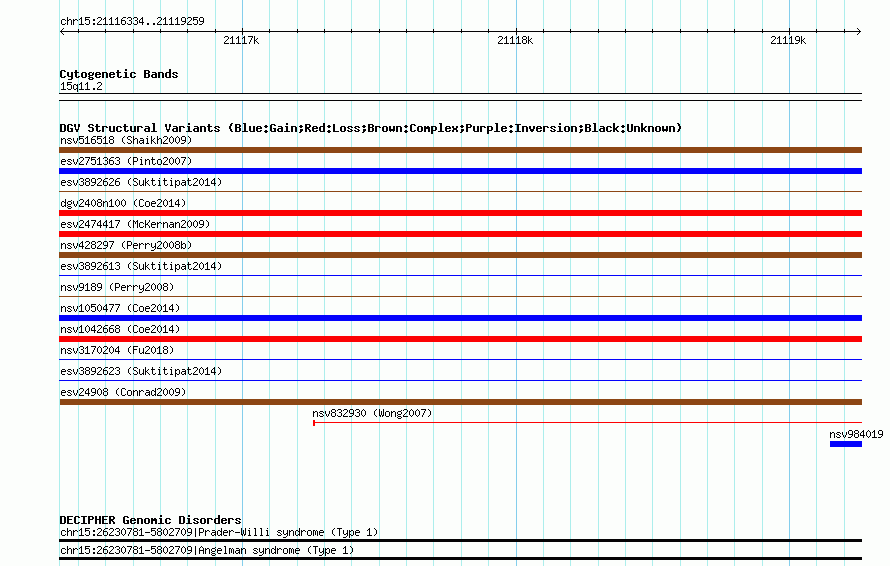Screen dimensions: 890x566
Task: Click the 21119k ruler label
Action: click(x=788, y=40)
